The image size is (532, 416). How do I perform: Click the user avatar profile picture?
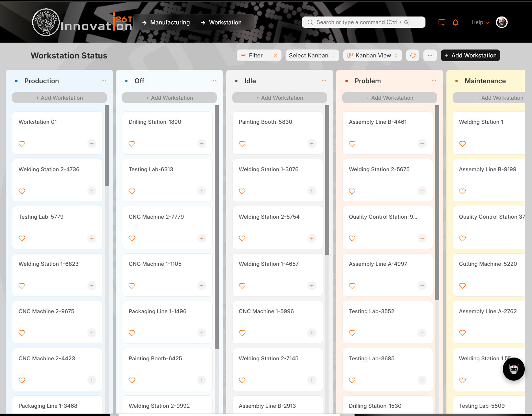(x=501, y=22)
